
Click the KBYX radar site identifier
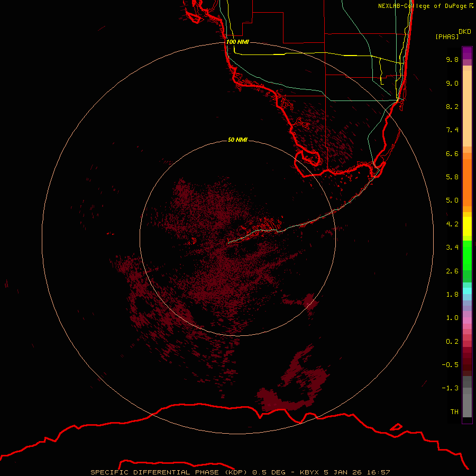point(309,472)
